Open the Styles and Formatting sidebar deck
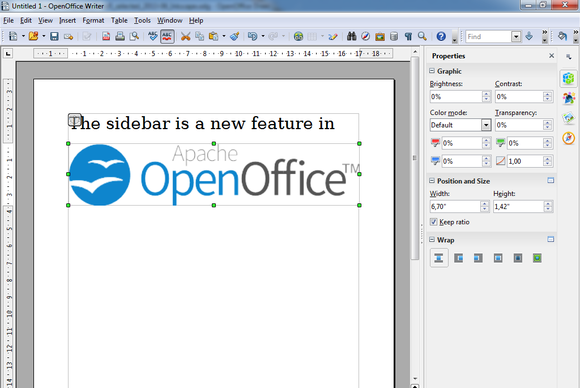 [x=569, y=98]
